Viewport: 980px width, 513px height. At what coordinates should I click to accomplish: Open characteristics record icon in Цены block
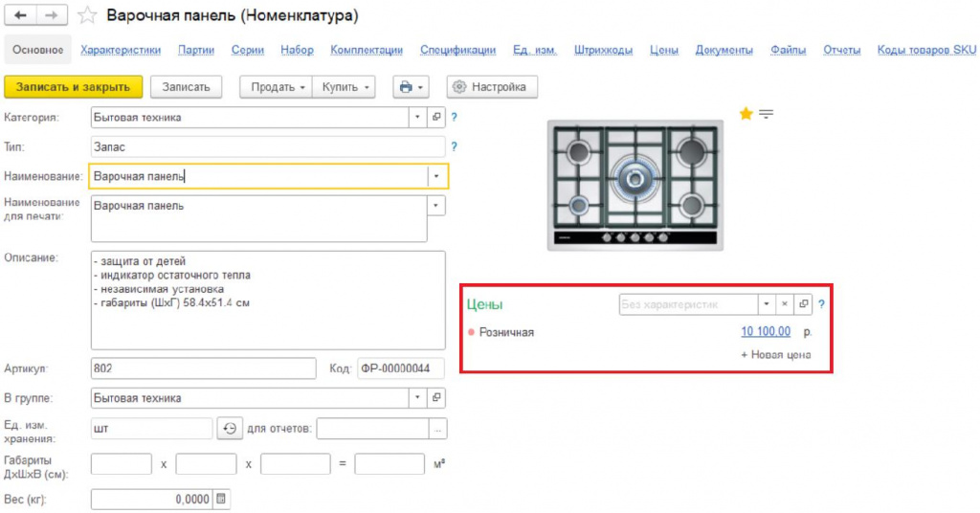click(x=803, y=304)
